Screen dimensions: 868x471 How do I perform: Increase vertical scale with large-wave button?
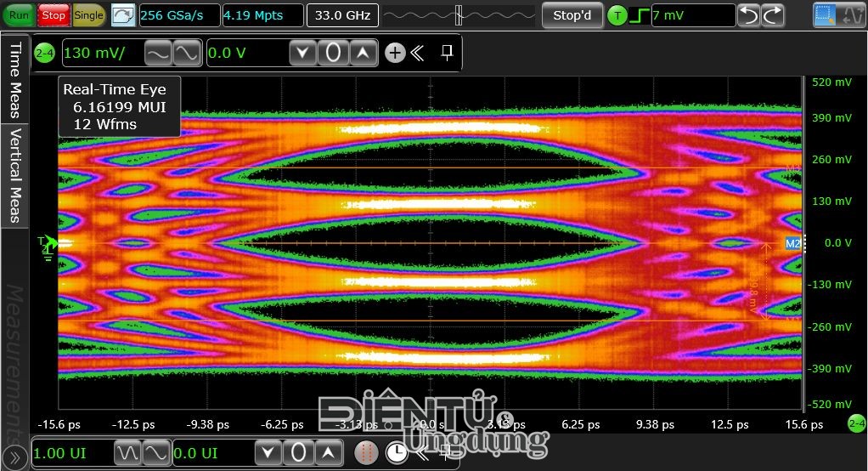(186, 54)
